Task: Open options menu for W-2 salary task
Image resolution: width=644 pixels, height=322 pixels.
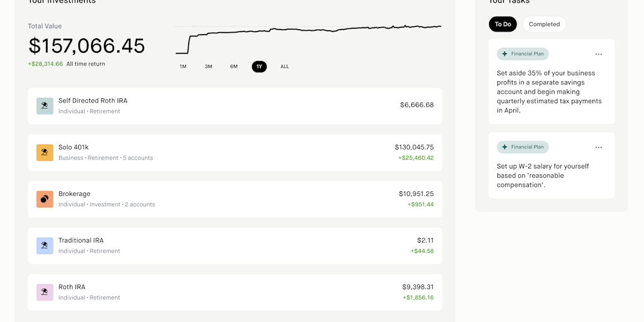Action: (x=598, y=147)
